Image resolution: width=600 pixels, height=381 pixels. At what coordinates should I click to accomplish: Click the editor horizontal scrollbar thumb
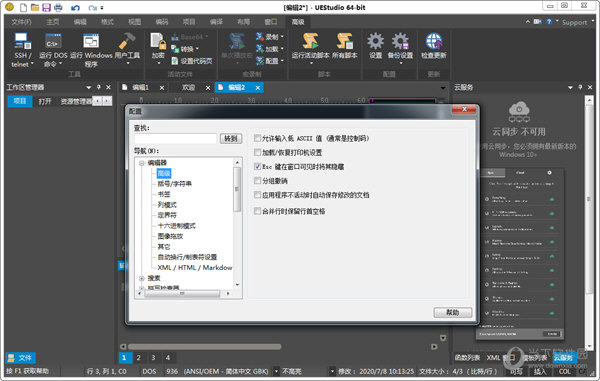click(x=205, y=347)
